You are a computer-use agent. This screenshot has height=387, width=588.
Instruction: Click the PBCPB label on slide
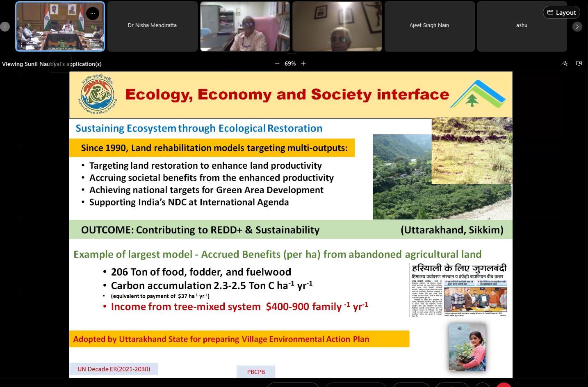coord(256,372)
